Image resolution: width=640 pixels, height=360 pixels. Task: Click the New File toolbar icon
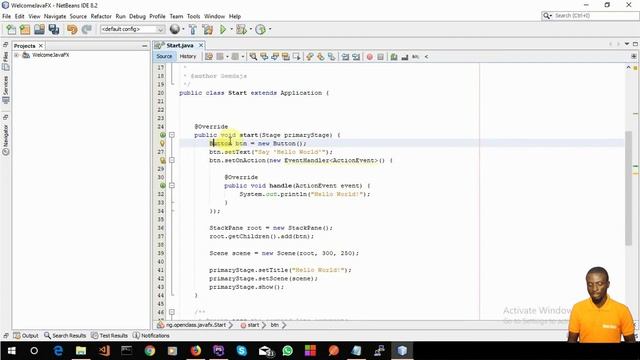pyautogui.click(x=11, y=29)
